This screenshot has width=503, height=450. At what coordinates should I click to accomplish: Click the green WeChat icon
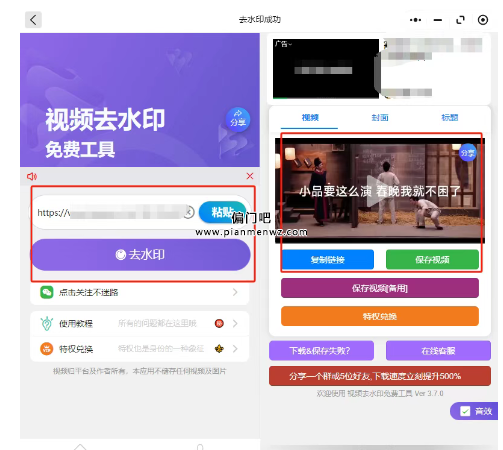point(47,292)
